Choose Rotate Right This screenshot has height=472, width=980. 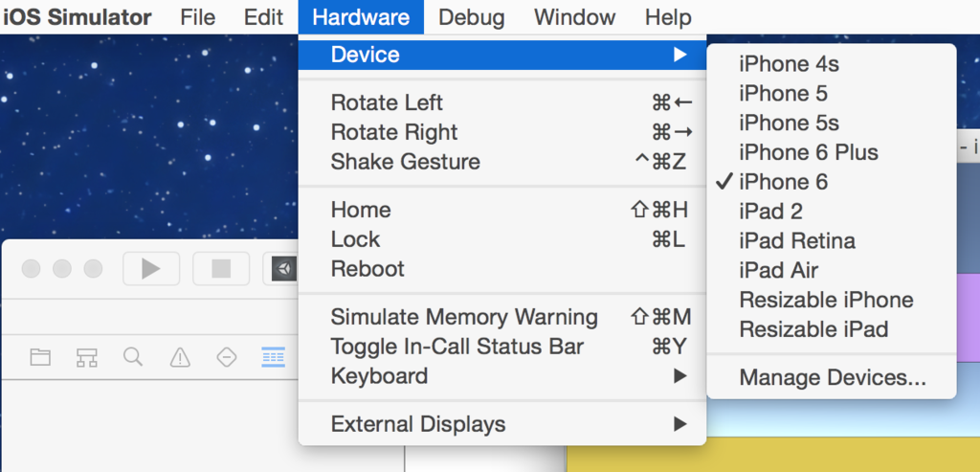pos(501,132)
